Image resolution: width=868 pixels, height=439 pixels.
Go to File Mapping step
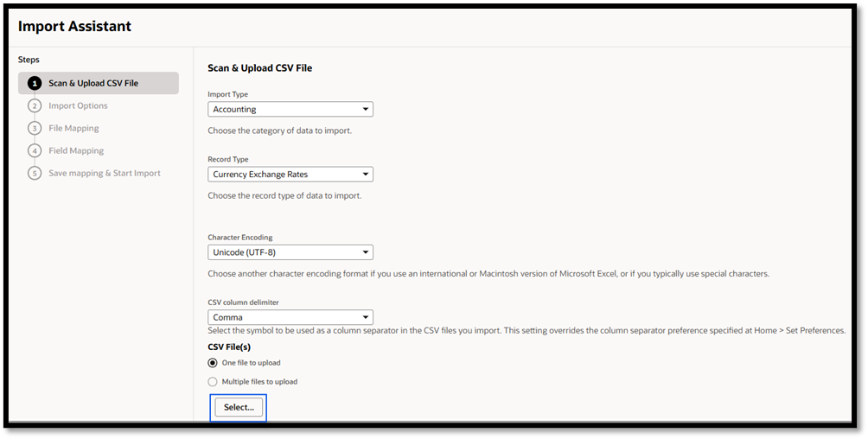coord(73,129)
